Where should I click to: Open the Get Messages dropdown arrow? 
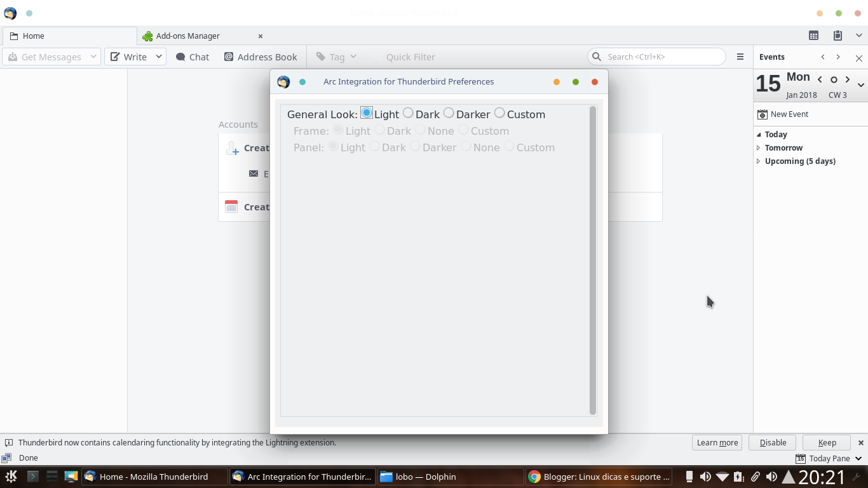pos(93,57)
